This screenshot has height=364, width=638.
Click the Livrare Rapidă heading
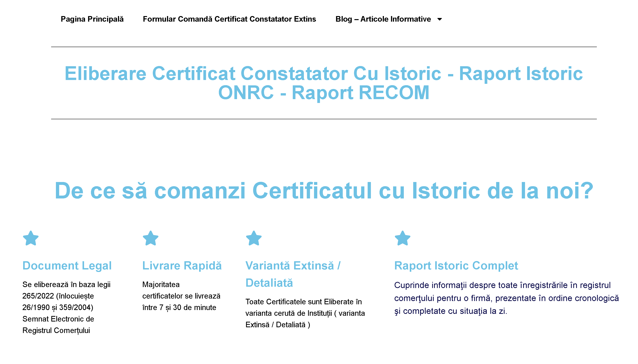point(182,265)
